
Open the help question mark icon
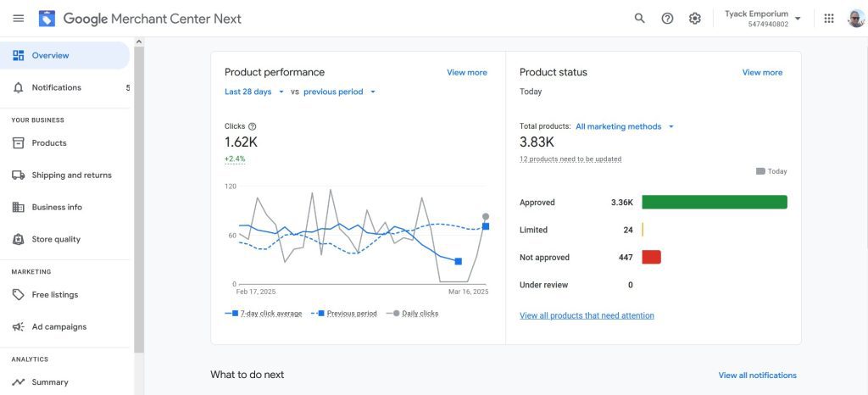[667, 19]
